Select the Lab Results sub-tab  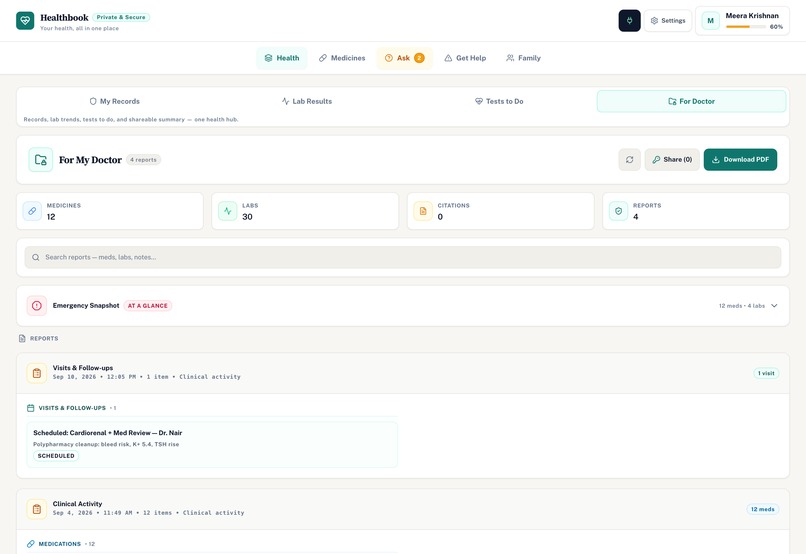[307, 101]
